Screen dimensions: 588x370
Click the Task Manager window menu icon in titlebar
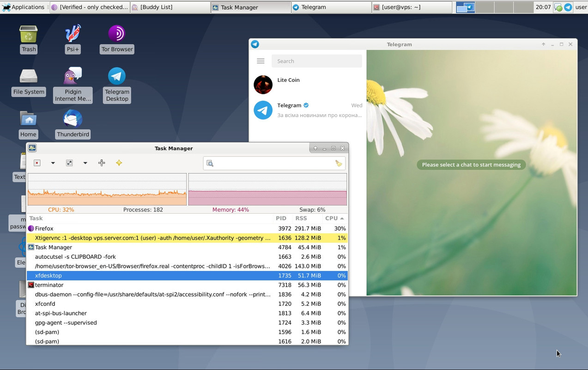(32, 148)
